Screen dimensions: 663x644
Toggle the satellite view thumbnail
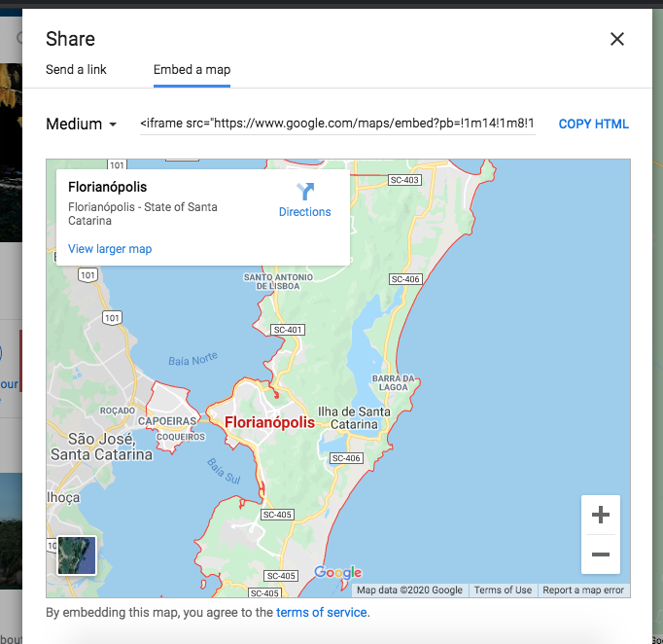pos(77,555)
